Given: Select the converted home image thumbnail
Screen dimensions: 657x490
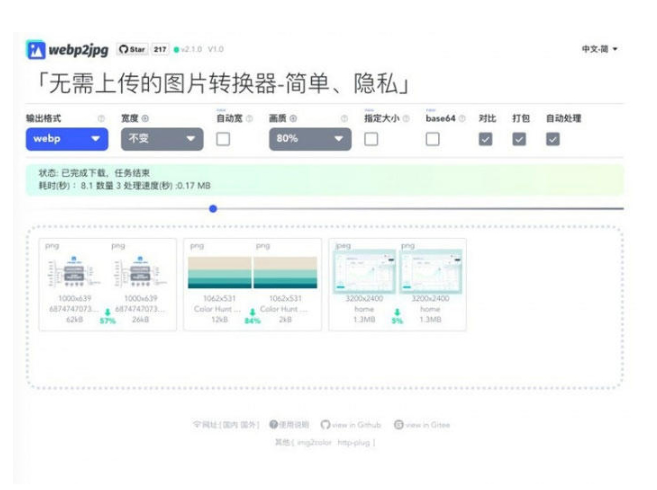Looking at the screenshot, I should tap(432, 272).
